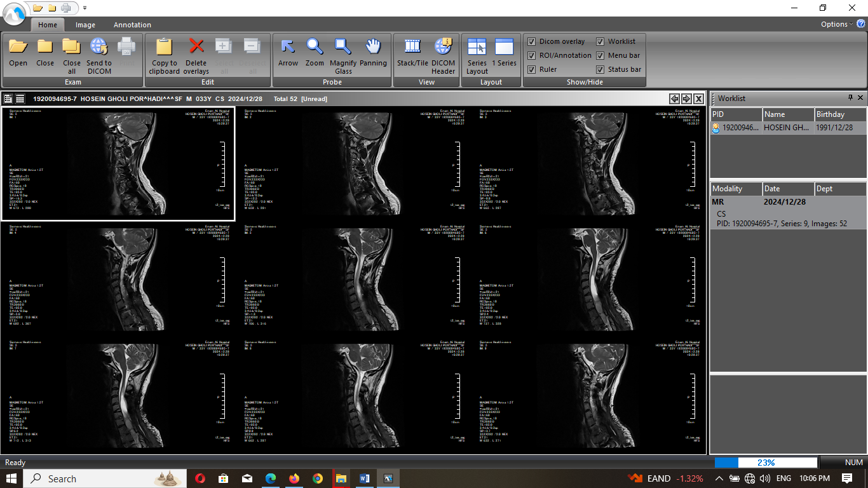Viewport: 868px width, 488px height.
Task: Pin the Worklist panel
Action: point(851,98)
